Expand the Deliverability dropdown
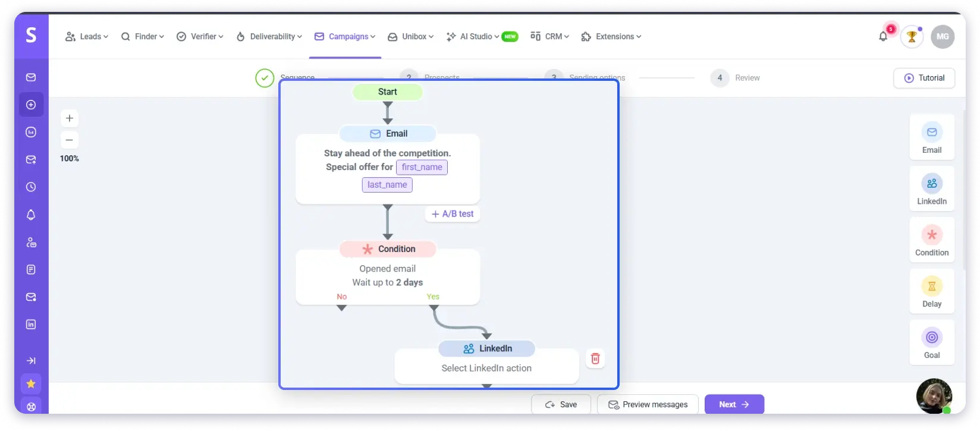The height and width of the screenshot is (431, 980). 269,37
